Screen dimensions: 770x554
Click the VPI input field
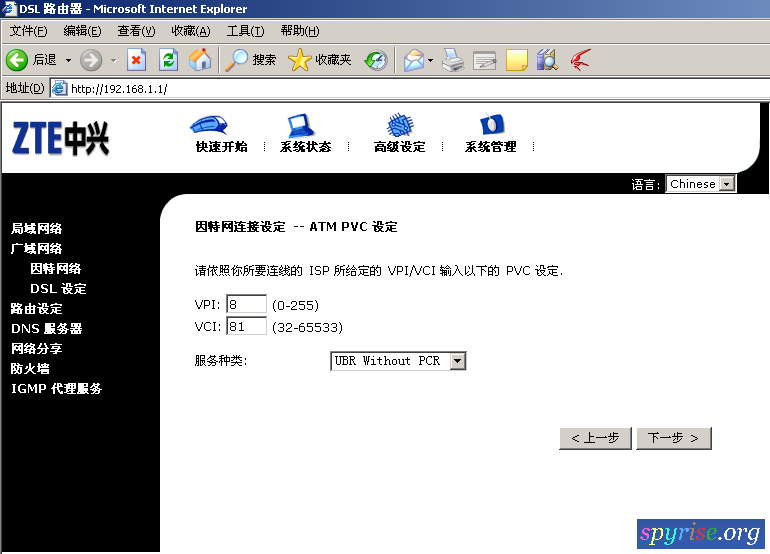(x=246, y=304)
